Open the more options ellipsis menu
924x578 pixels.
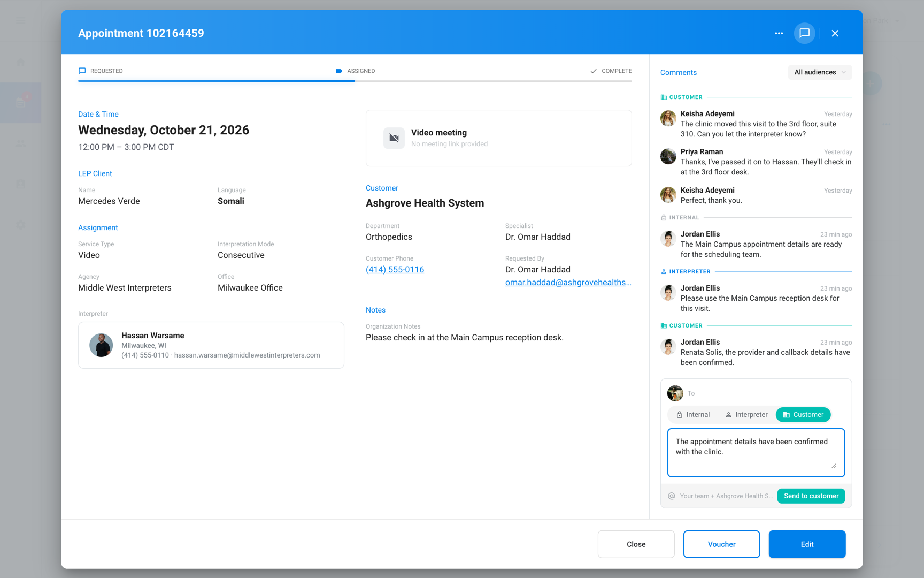click(779, 33)
